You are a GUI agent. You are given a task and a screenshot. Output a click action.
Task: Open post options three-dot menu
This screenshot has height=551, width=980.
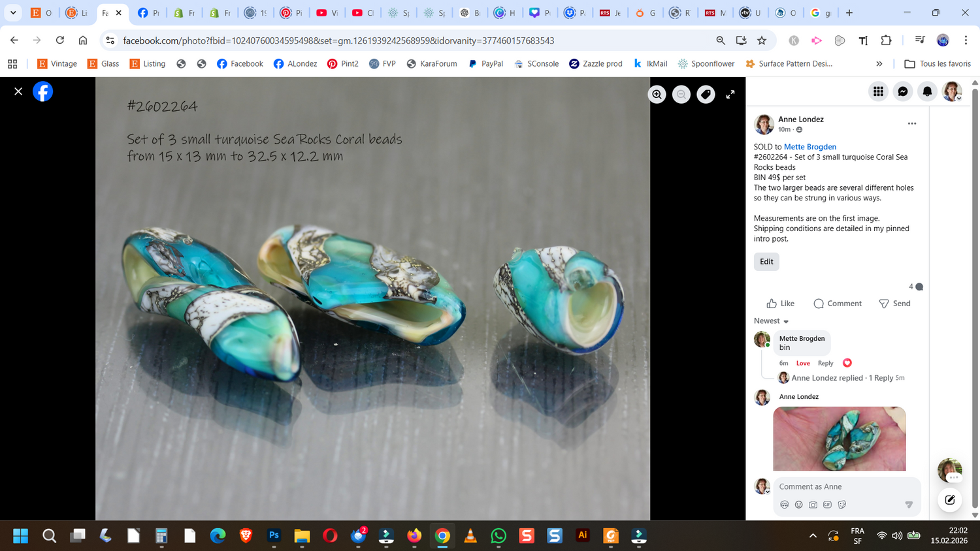[912, 123]
